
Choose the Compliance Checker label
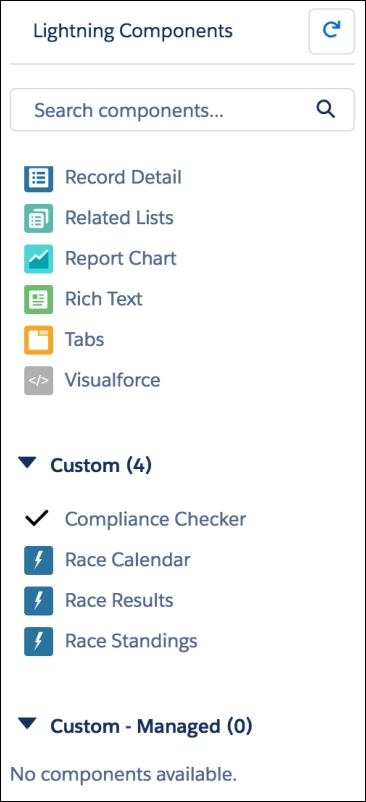[155, 519]
